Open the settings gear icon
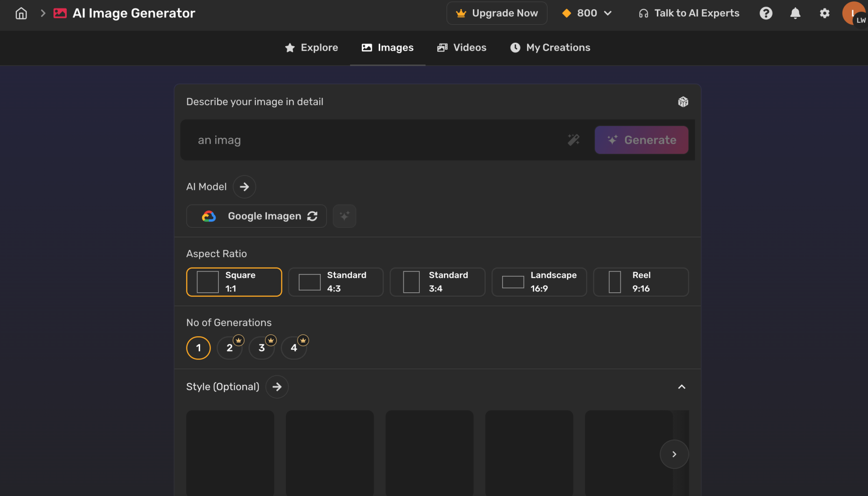This screenshot has height=496, width=868. (x=824, y=13)
